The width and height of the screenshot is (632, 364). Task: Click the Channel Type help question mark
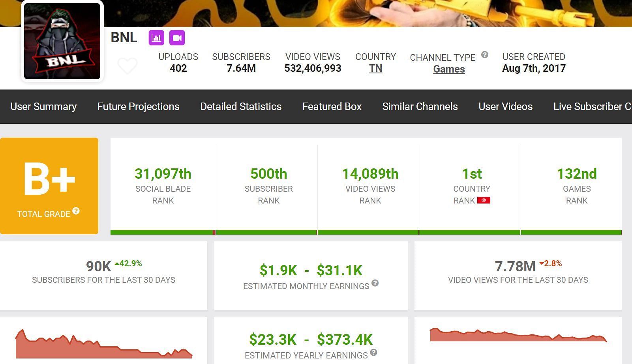point(485,55)
